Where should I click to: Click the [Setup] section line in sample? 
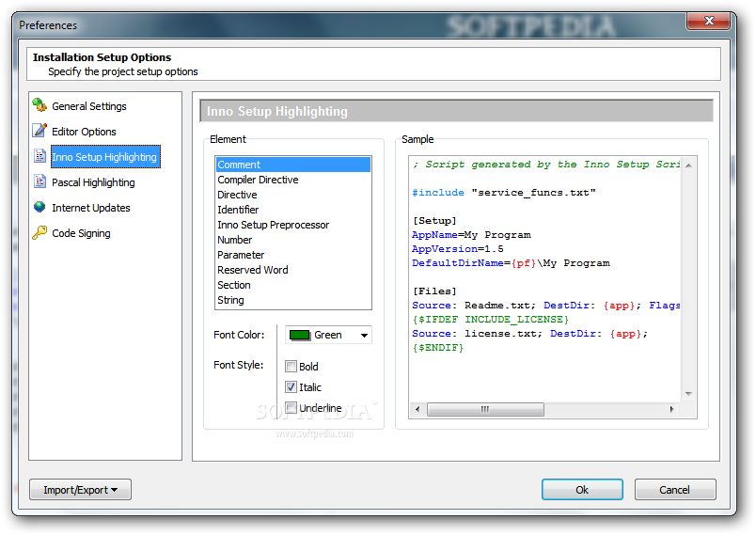pos(433,221)
